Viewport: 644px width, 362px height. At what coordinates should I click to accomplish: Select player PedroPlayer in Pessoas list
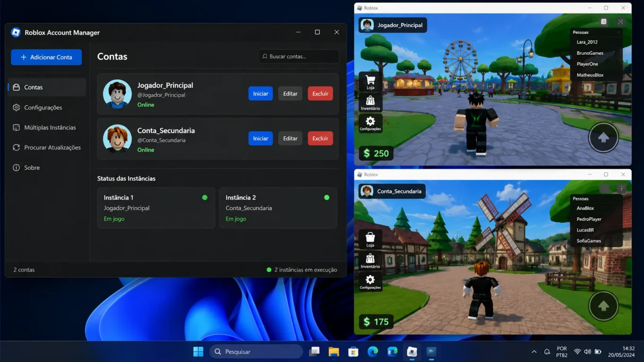(x=589, y=219)
